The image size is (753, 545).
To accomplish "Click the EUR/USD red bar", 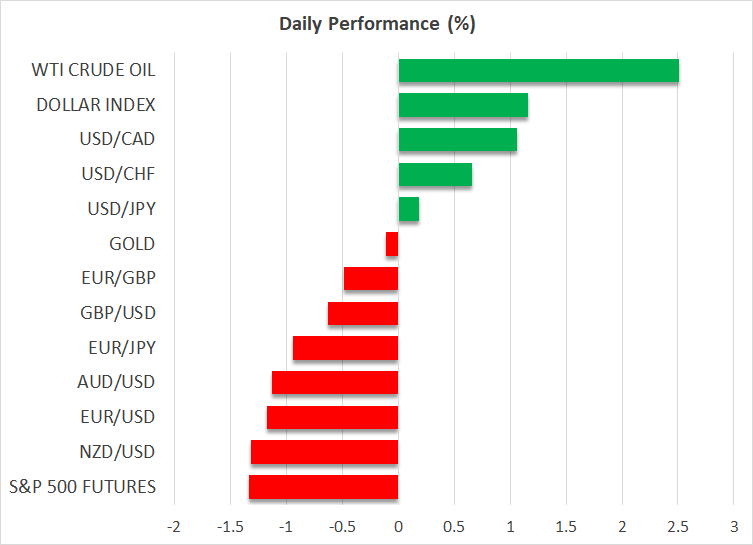I will (333, 417).
